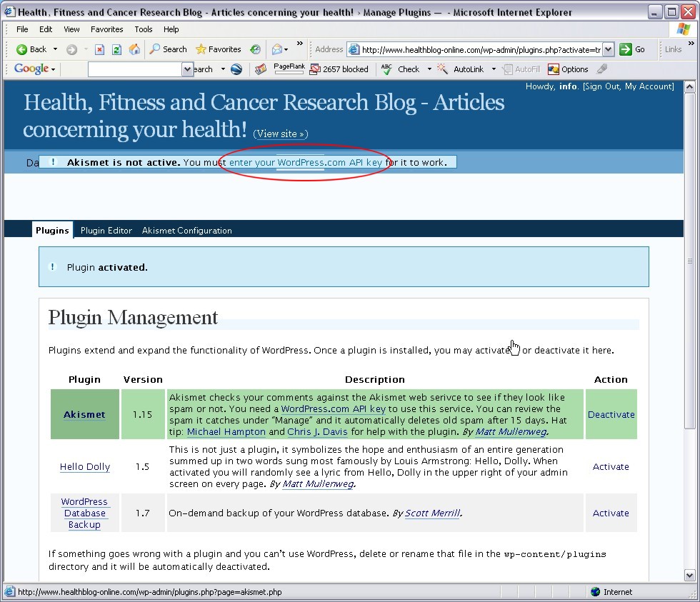Open the Mail dropdown arrow
The width and height of the screenshot is (700, 602).
[x=286, y=49]
